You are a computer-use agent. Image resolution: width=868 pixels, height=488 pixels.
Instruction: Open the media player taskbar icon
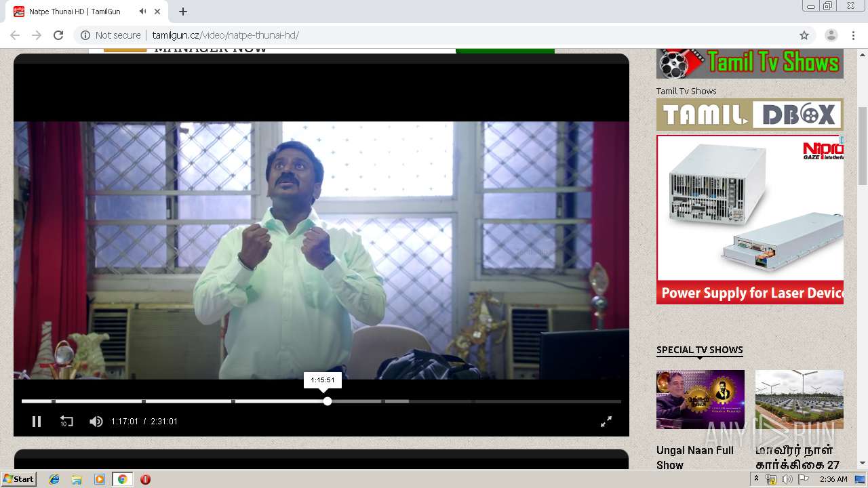tap(100, 479)
